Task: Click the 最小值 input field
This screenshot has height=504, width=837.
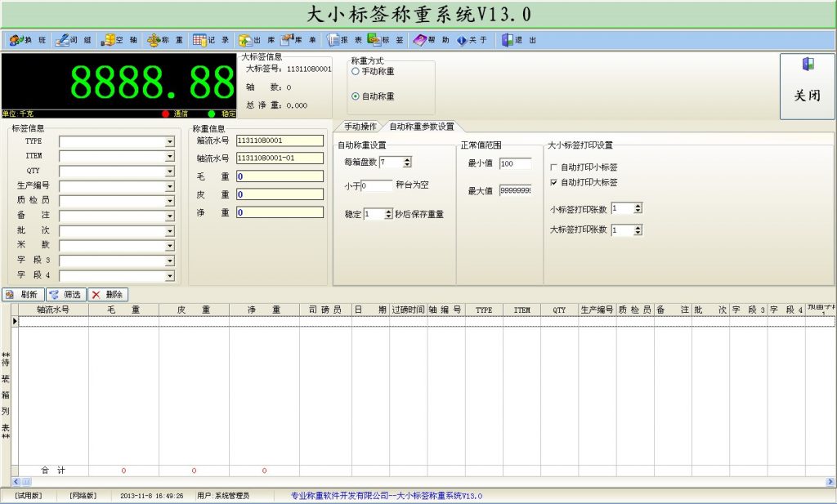Action: point(515,163)
